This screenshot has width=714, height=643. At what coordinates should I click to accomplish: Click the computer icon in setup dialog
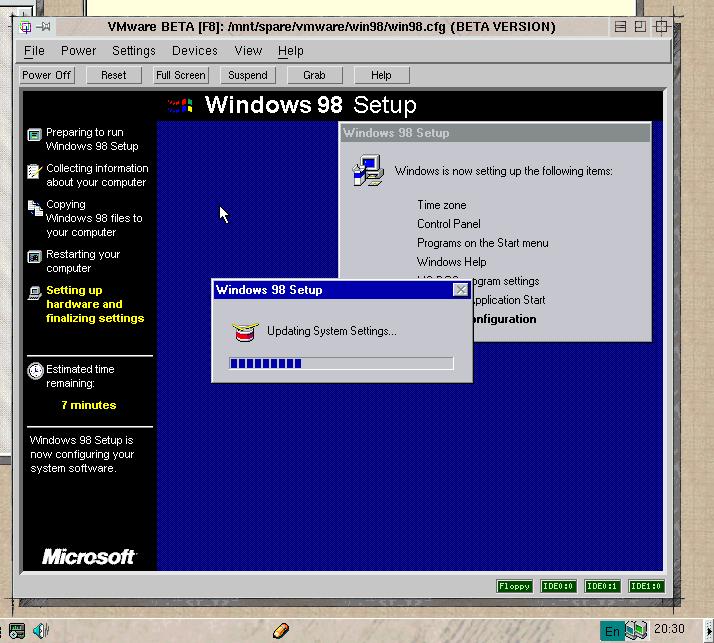368,170
